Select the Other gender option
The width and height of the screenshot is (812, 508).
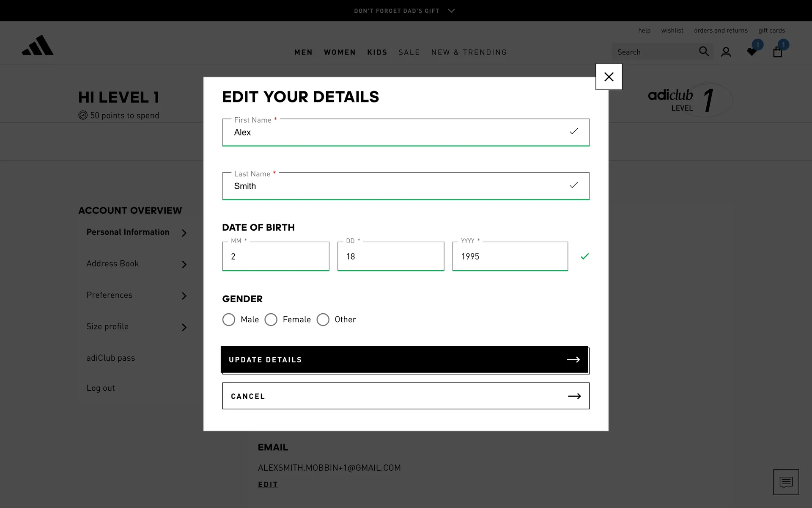tap(323, 320)
